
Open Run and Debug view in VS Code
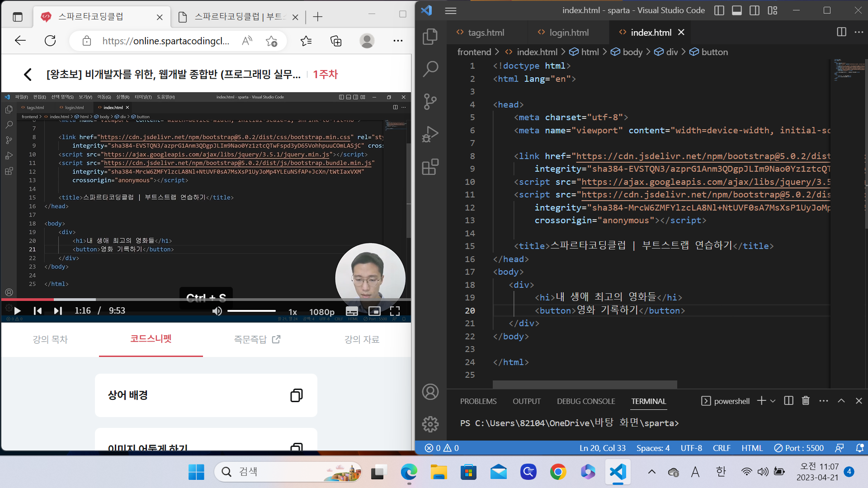coord(430,134)
